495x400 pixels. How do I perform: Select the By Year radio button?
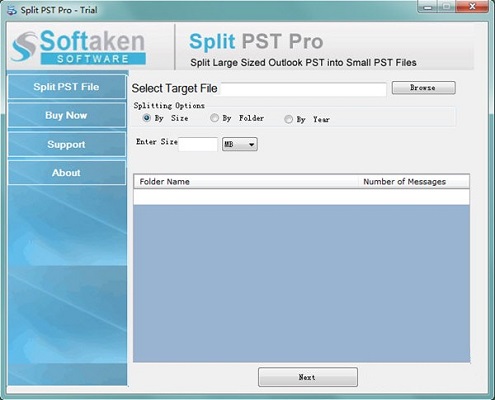[288, 119]
